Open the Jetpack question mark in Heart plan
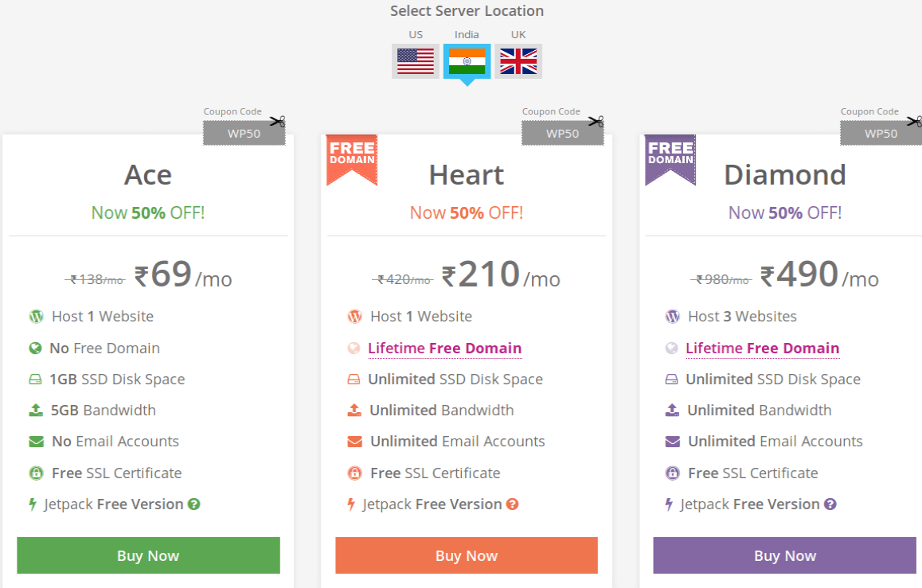Image resolution: width=922 pixels, height=588 pixels. pyautogui.click(x=513, y=504)
